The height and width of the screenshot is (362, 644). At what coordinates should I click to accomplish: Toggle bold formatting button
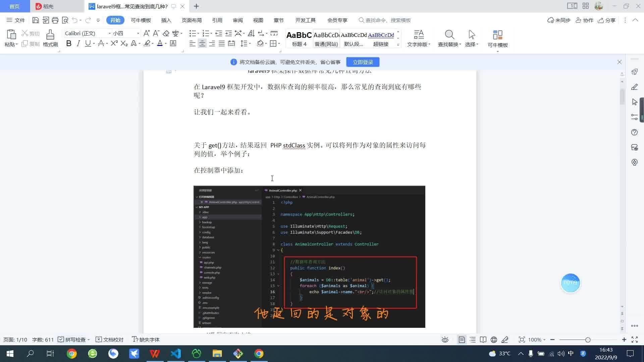pyautogui.click(x=69, y=44)
